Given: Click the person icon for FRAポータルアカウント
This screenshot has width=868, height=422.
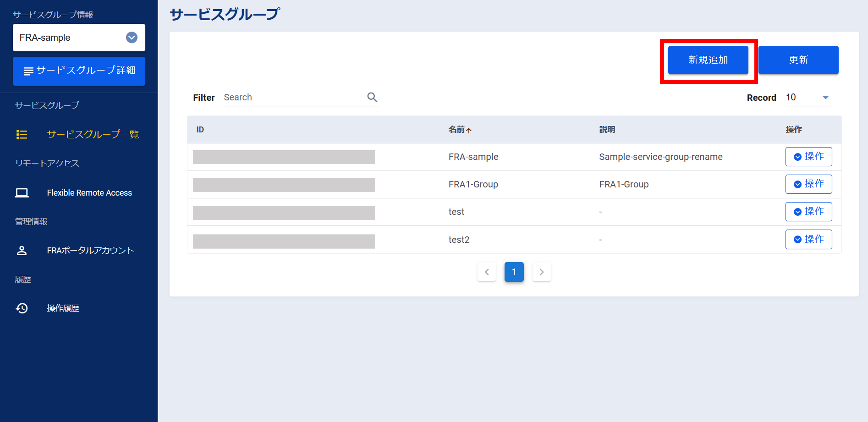Looking at the screenshot, I should click(22, 250).
